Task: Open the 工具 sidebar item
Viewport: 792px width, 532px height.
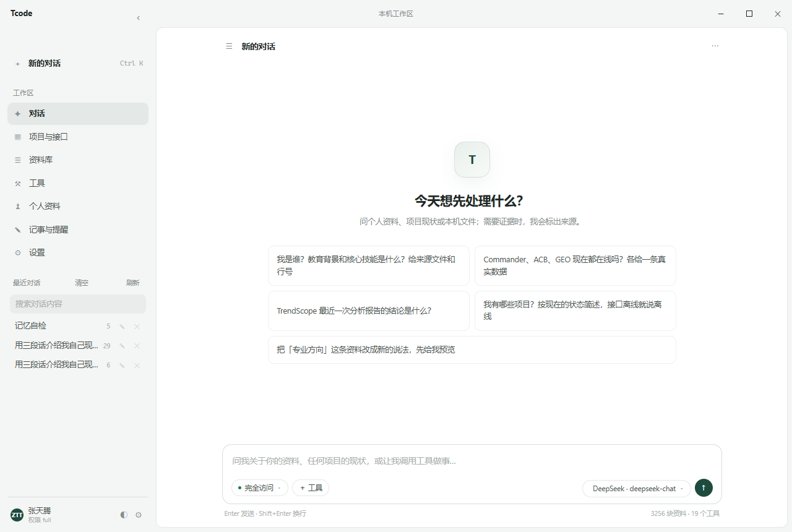Action: [x=78, y=183]
